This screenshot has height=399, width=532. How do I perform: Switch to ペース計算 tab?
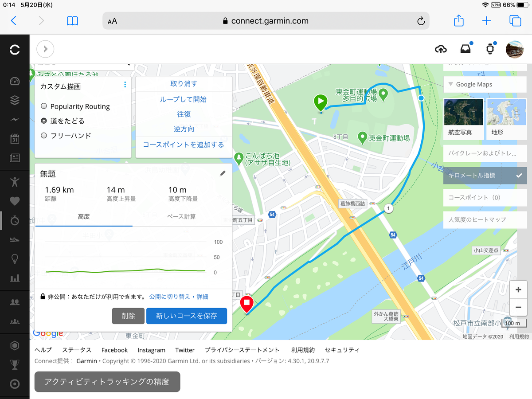[x=182, y=217]
